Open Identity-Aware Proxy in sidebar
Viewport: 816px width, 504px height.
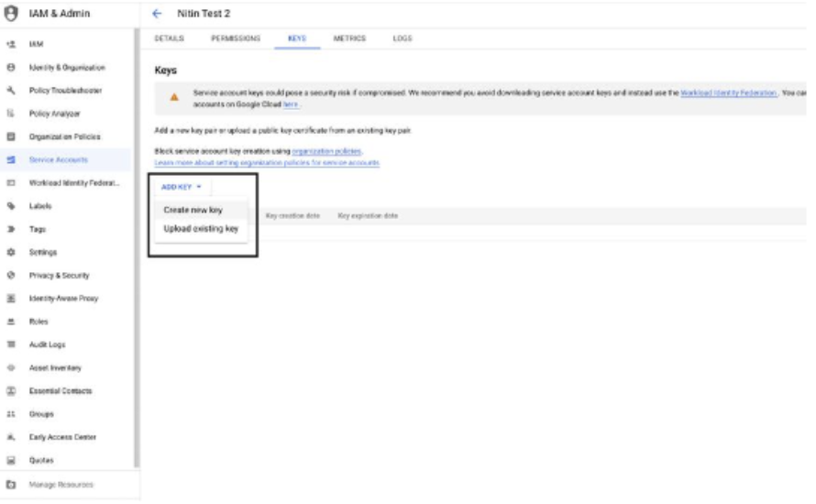point(63,299)
